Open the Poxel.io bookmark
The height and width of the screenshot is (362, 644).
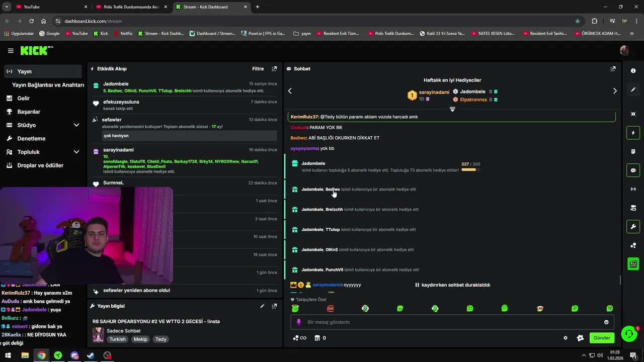coord(263,34)
